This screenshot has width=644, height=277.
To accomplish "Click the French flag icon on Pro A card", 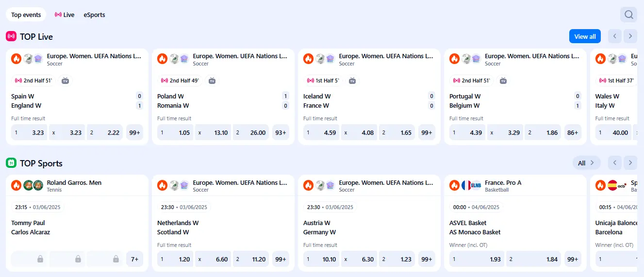I will click(466, 185).
